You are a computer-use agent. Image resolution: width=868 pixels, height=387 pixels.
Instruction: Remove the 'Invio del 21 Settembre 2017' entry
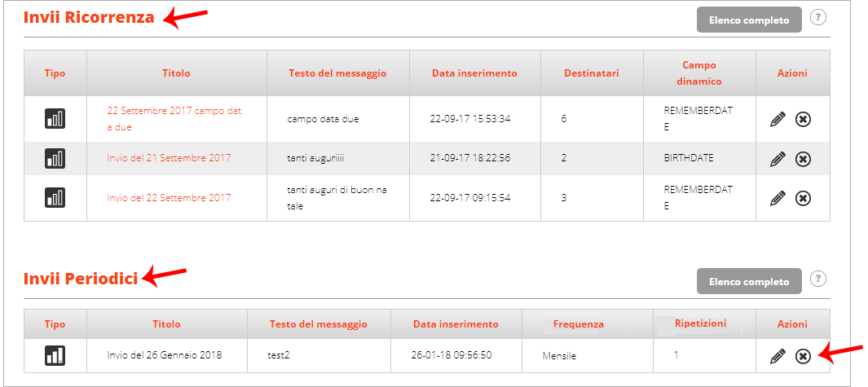804,160
